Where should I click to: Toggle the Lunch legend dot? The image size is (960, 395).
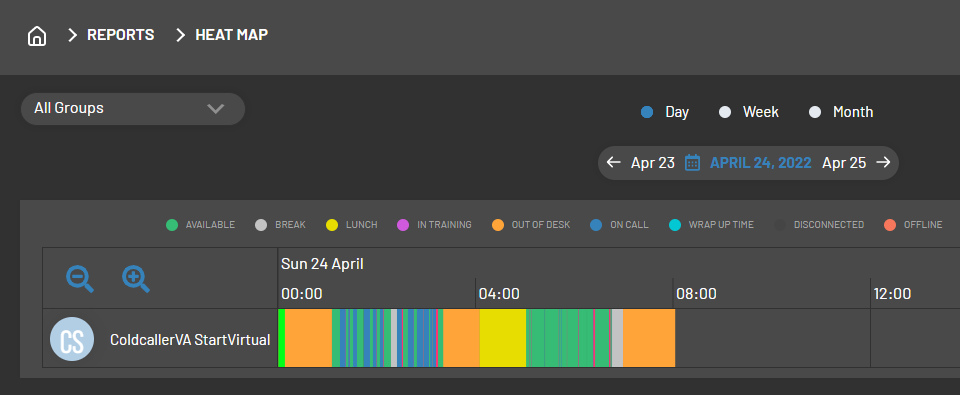click(x=332, y=225)
